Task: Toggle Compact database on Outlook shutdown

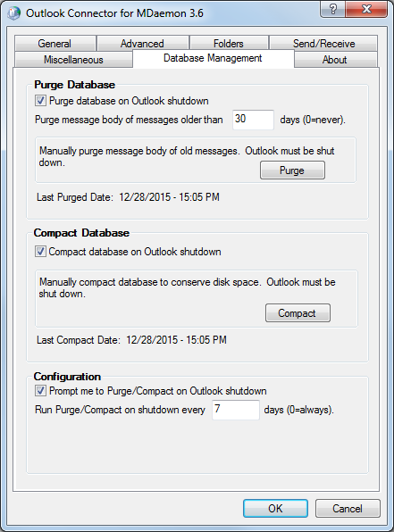Action: click(40, 252)
